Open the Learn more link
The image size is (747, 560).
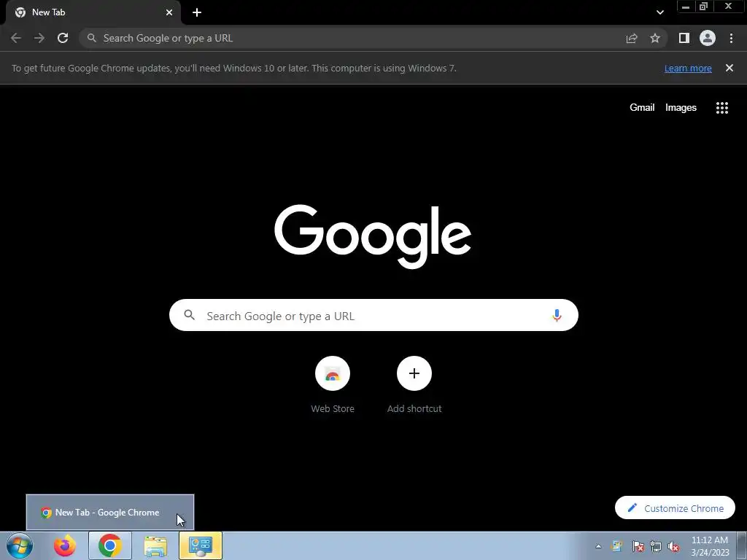coord(688,68)
